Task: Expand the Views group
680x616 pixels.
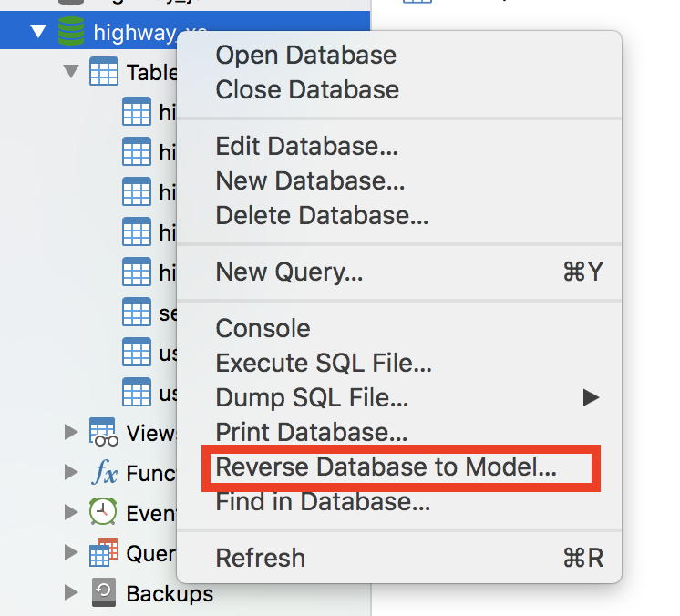Action: pos(71,432)
